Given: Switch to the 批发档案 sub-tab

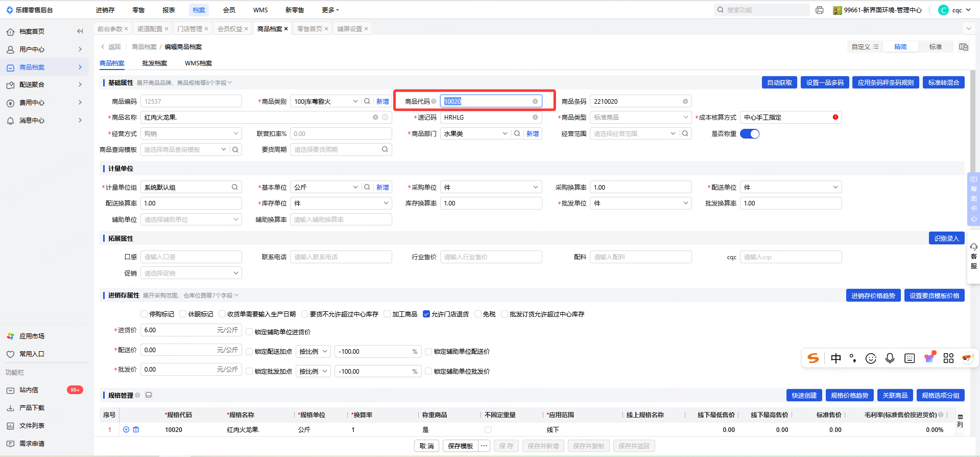Looking at the screenshot, I should pos(154,63).
